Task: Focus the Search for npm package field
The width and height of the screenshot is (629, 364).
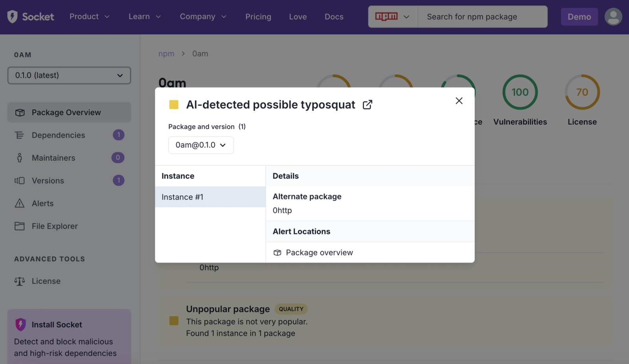Action: coord(482,17)
